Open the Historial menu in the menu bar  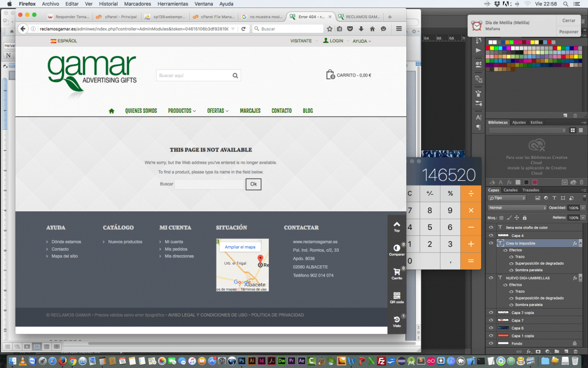[109, 4]
